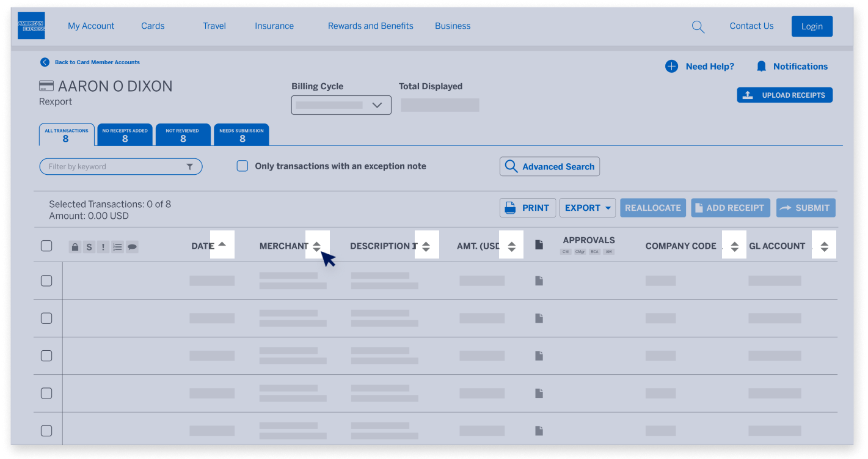The width and height of the screenshot is (868, 459).
Task: Click the itemized list icon near the checkboxes column
Action: (117, 246)
